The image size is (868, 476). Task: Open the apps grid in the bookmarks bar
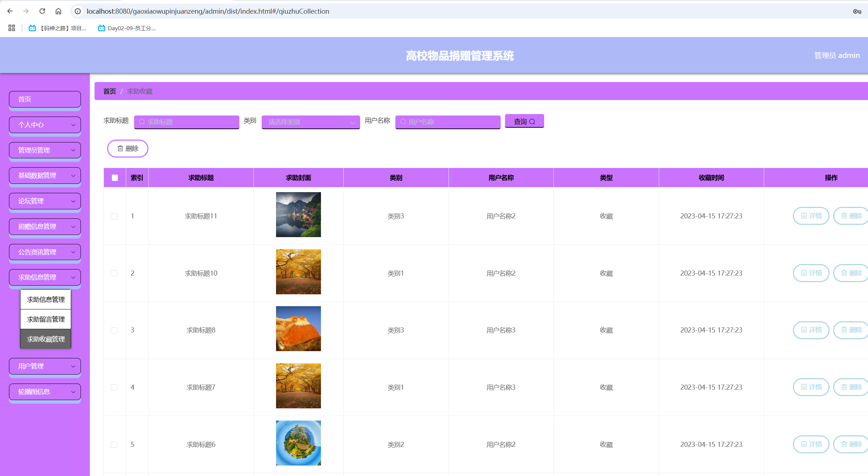(12, 28)
